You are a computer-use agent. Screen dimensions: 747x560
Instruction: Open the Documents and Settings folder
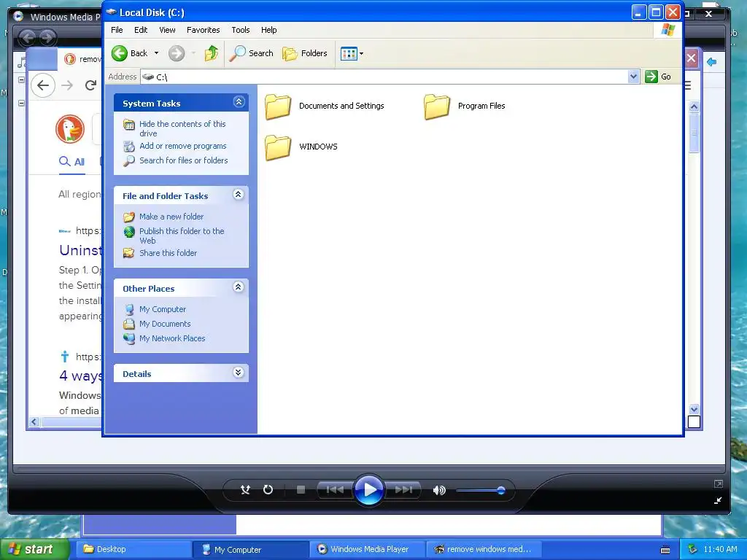point(325,106)
